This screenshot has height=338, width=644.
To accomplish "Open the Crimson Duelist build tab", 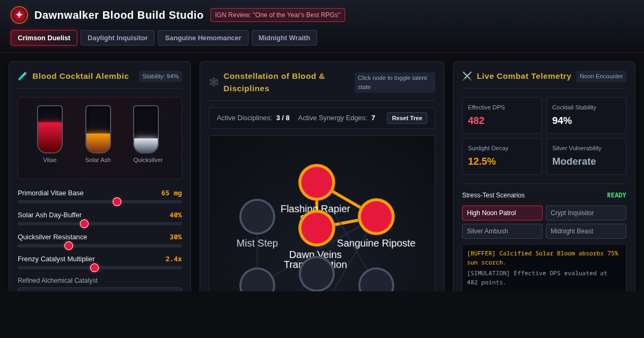I will click(x=44, y=38).
